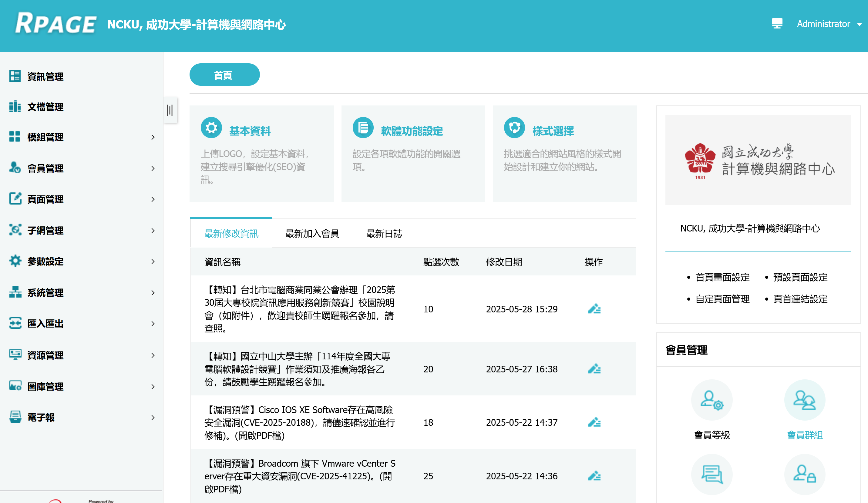Open the 基本資料 link
This screenshot has width=868, height=503.
250,131
